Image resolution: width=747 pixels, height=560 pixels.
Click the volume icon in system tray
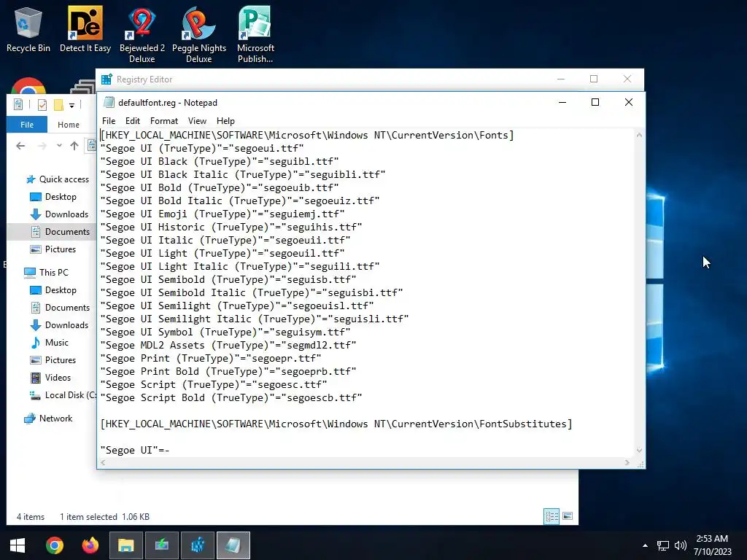681,545
